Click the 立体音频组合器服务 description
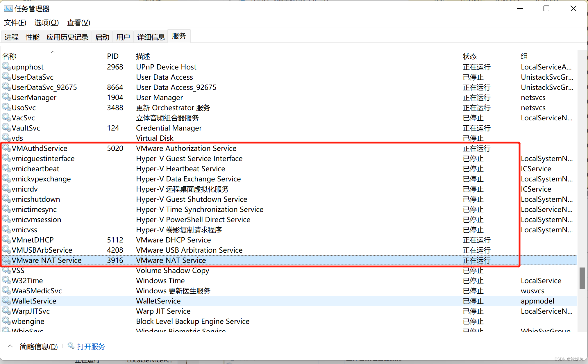Viewport: 588px width, 364px height. (167, 118)
